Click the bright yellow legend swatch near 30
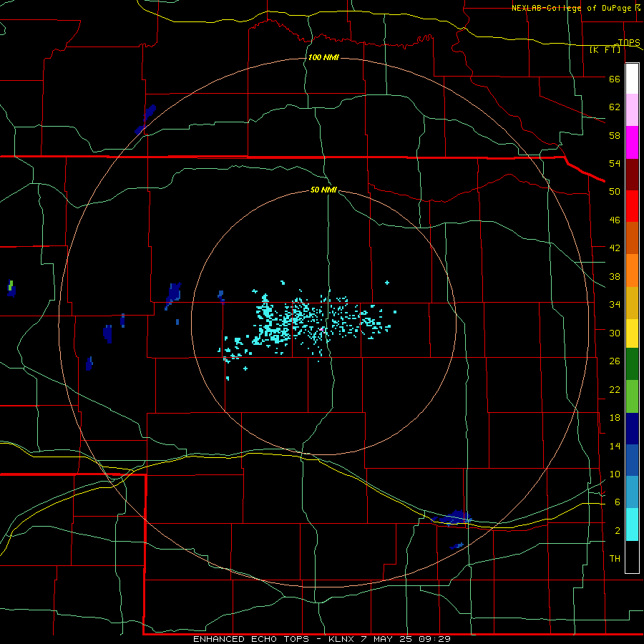The width and height of the screenshot is (644, 644). click(632, 333)
